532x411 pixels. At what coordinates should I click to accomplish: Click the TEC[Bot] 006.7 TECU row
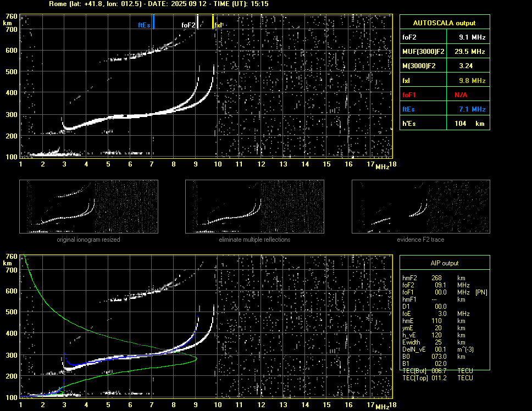point(437,371)
